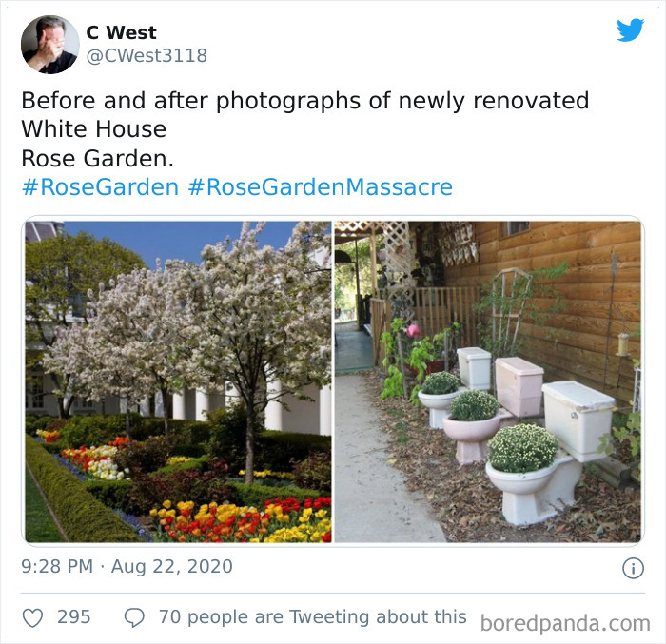Click the C West display name
This screenshot has height=644, width=666.
(x=122, y=32)
